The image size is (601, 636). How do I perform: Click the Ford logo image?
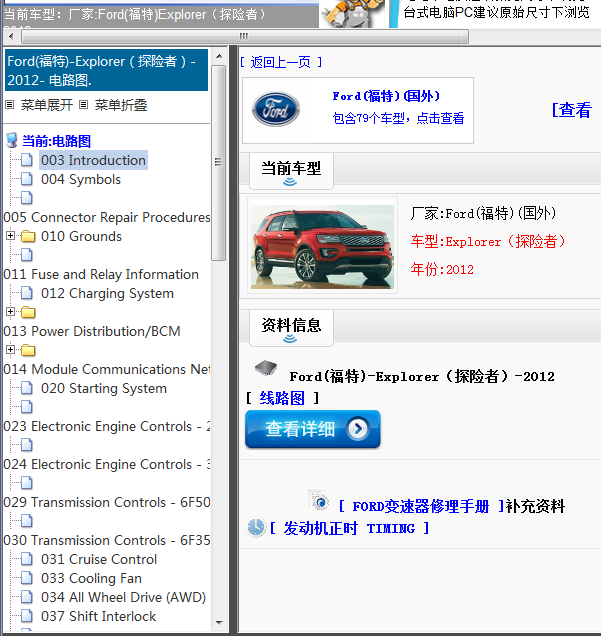pos(276,109)
